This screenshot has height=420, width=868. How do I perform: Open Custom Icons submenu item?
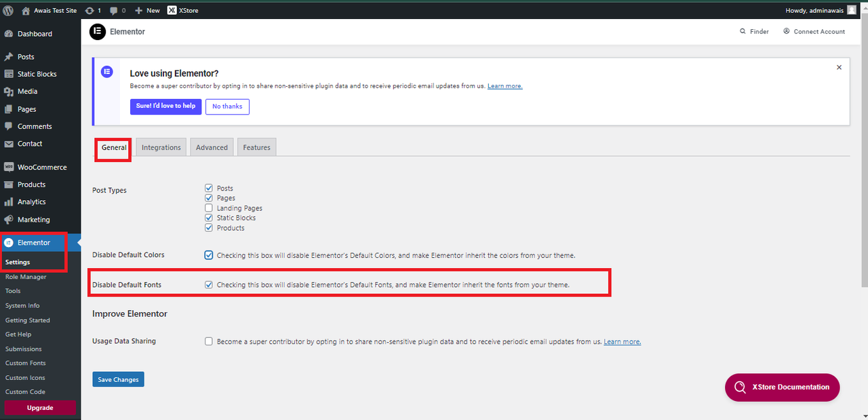(26, 378)
